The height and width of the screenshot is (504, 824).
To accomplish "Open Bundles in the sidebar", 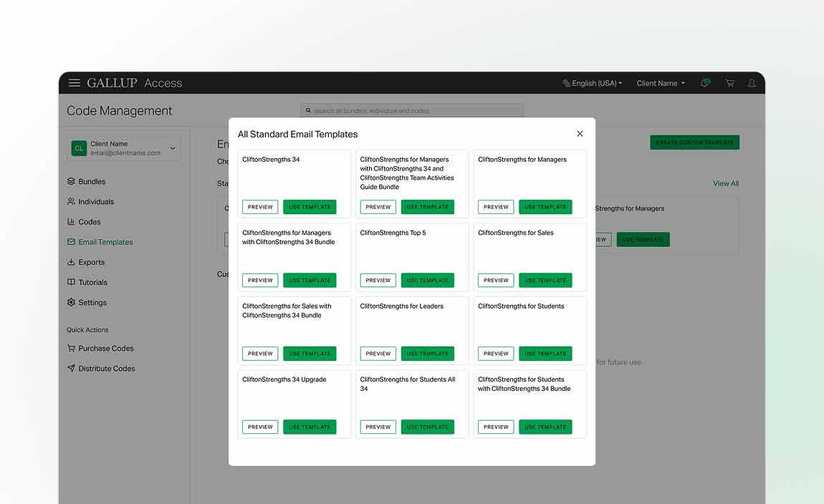I will [x=92, y=181].
